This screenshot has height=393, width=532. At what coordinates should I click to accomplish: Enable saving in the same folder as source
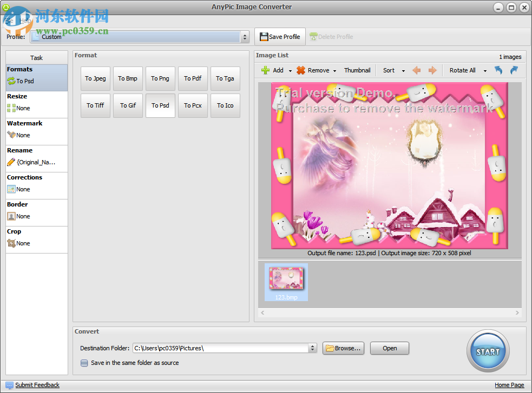(x=84, y=363)
